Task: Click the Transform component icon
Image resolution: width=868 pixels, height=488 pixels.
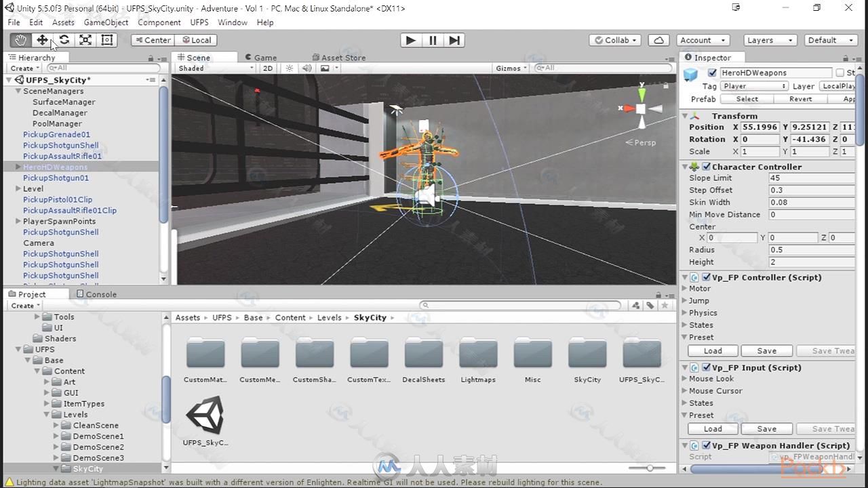Action: 696,116
